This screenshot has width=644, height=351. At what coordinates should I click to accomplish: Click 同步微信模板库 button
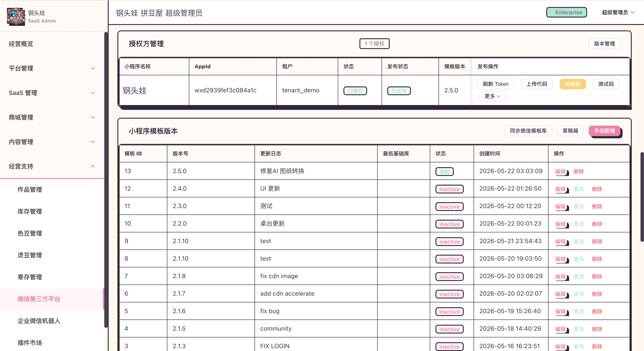(x=528, y=131)
